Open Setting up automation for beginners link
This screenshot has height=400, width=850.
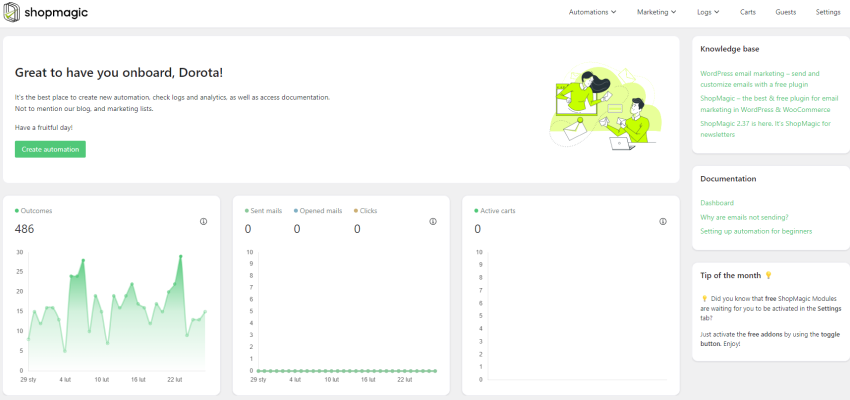[x=756, y=231]
